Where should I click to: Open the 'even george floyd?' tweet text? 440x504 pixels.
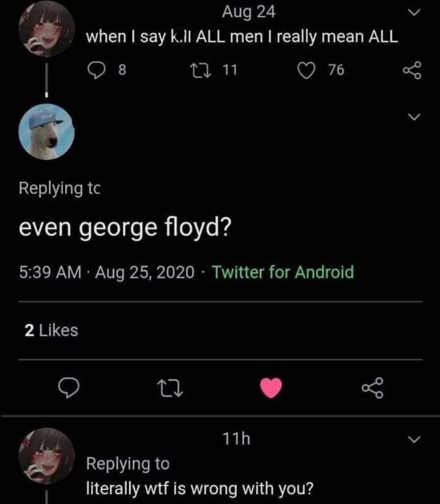tap(125, 228)
